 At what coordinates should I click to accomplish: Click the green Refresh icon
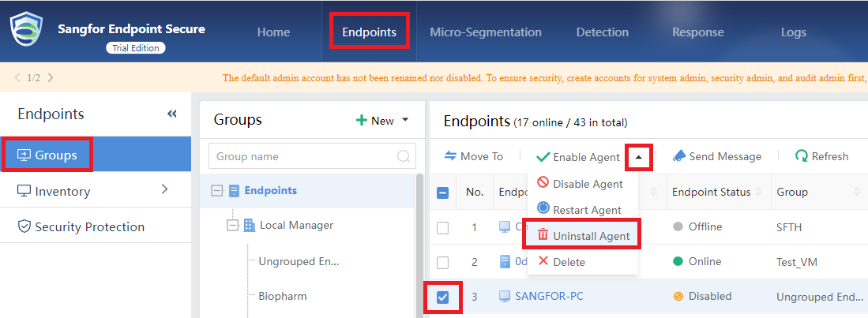click(x=801, y=156)
